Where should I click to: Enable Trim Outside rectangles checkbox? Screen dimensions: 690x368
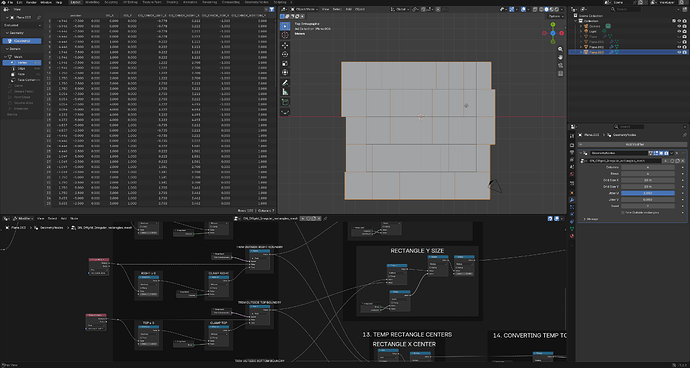pyautogui.click(x=623, y=212)
